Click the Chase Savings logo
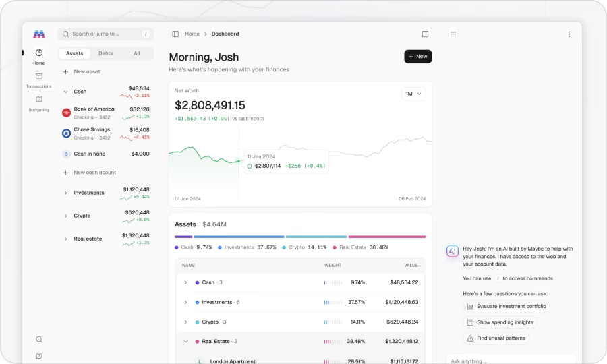607x364 pixels. (66, 133)
